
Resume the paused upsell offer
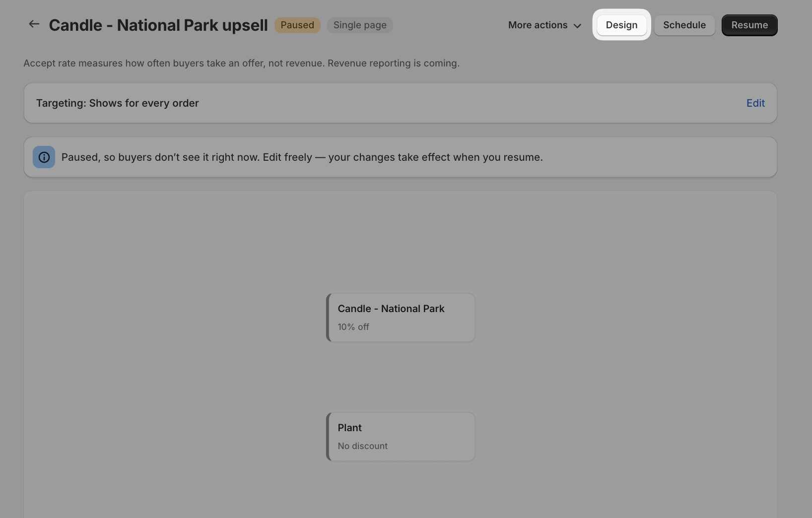click(x=749, y=25)
